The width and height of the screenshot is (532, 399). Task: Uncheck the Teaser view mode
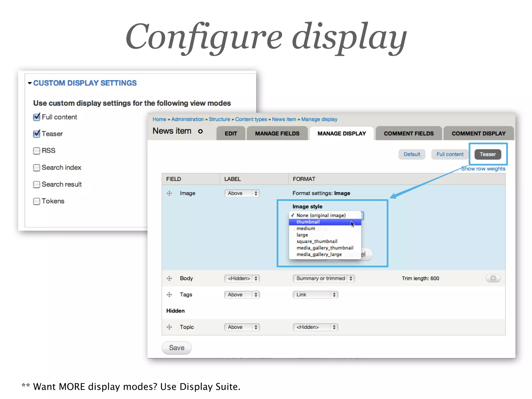coord(37,134)
